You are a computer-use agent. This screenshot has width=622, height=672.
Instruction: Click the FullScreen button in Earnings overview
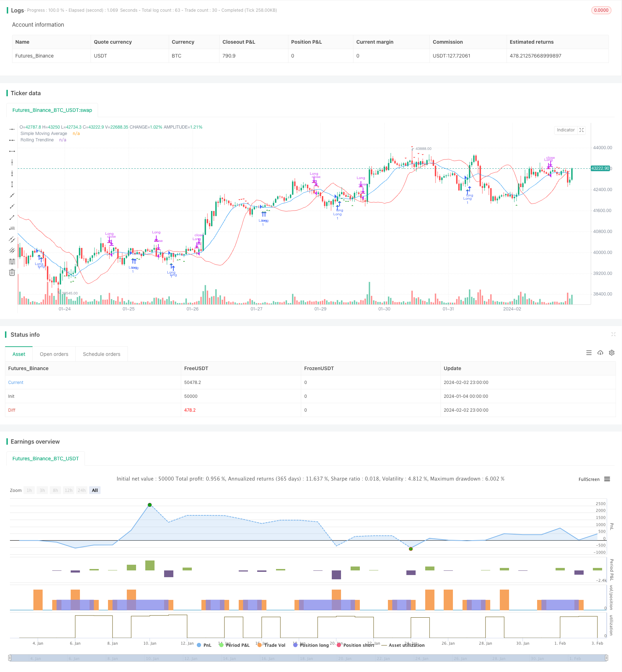[x=589, y=479]
